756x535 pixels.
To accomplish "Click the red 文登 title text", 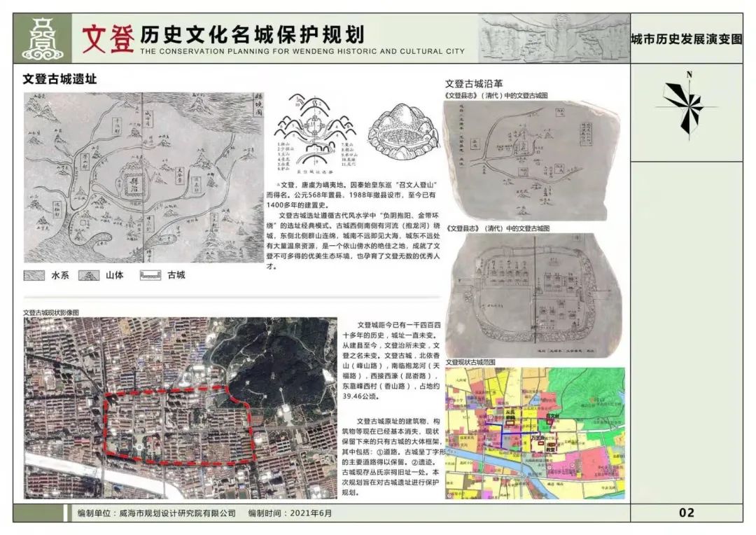I will (x=108, y=39).
